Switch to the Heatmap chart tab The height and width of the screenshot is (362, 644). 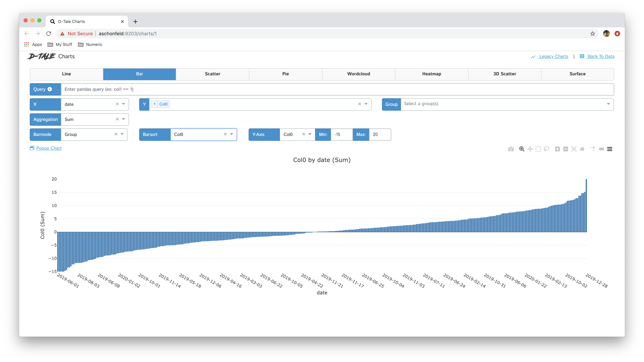point(431,74)
